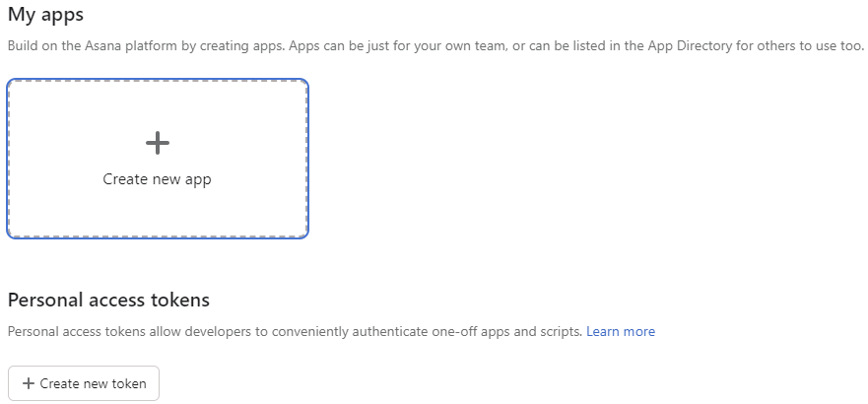The height and width of the screenshot is (404, 868).
Task: Click the Create new token button
Action: tap(84, 383)
